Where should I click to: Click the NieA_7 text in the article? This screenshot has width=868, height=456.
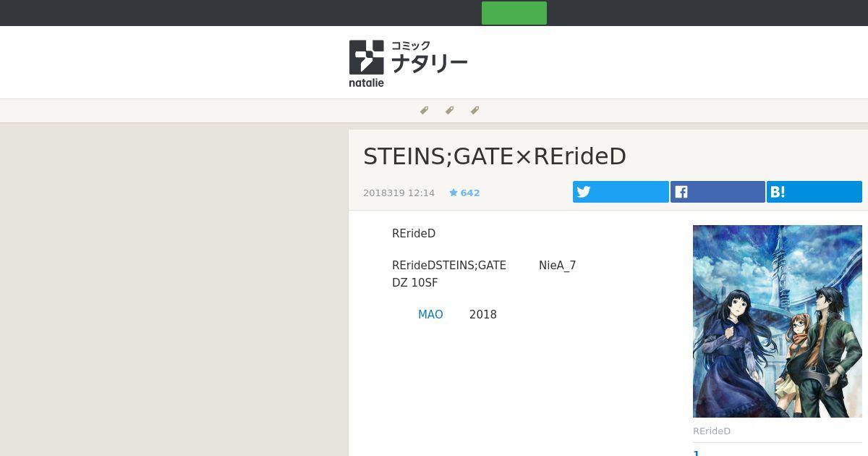[x=558, y=266]
